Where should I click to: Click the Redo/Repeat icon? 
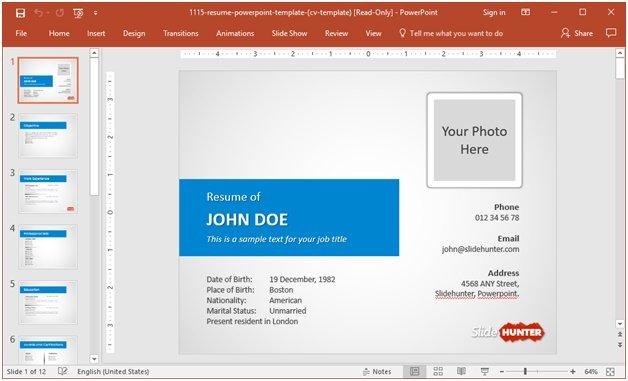point(60,13)
